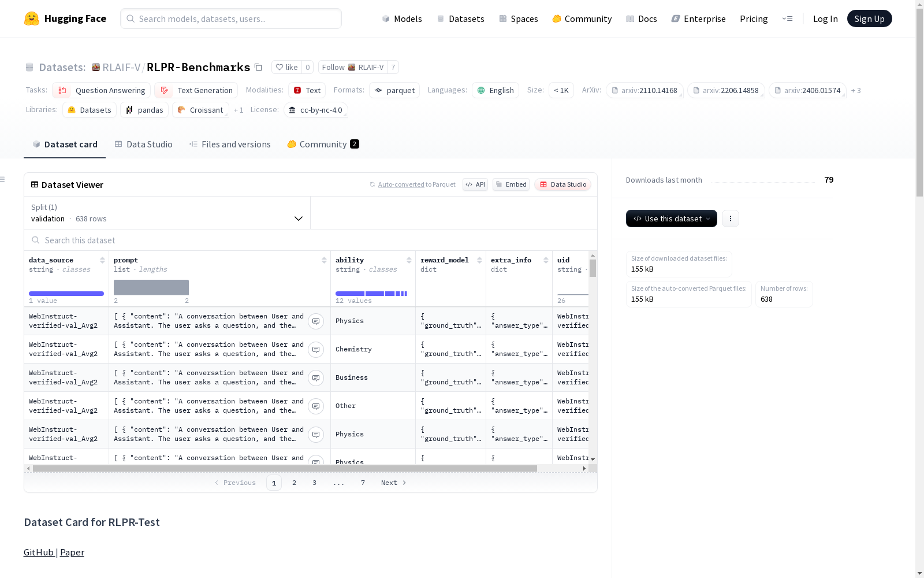Open the Community tab with 2 discussions
The image size is (924, 578).
323,144
